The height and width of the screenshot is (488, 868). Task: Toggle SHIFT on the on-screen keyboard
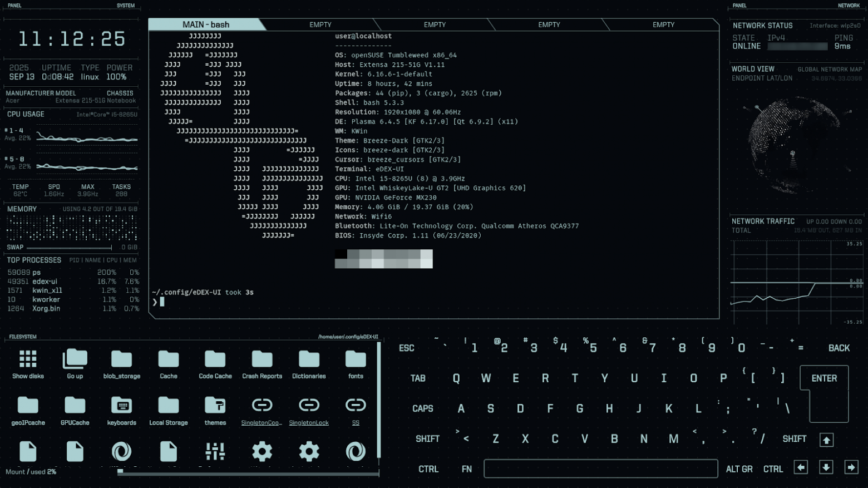click(427, 438)
